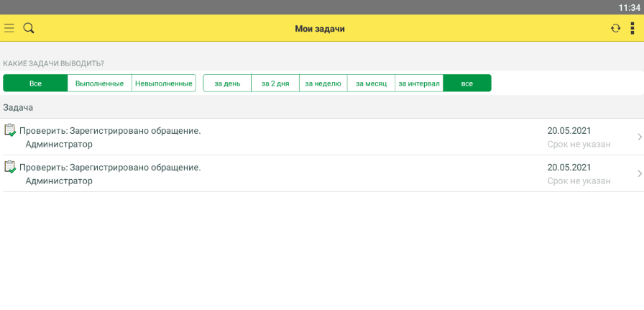The image size is (644, 310).
Task: Open first 'Проверить: Зарегистрировано обращение' task
Action: pos(110,131)
